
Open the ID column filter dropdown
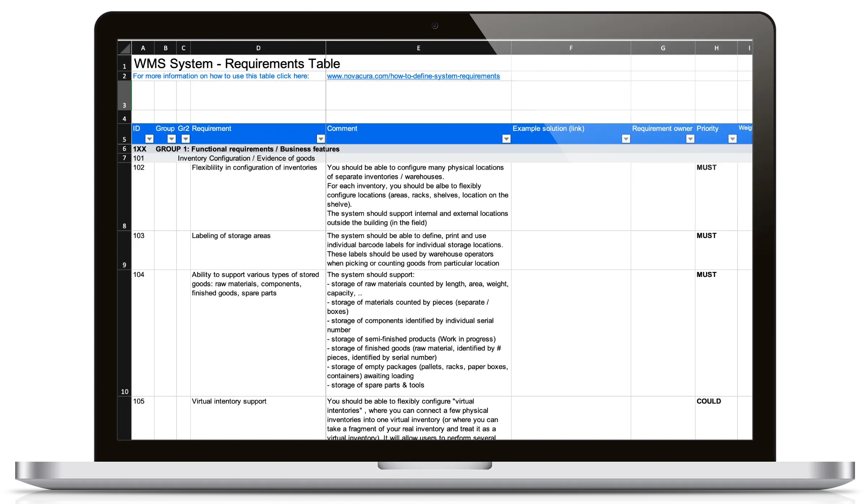coord(149,139)
